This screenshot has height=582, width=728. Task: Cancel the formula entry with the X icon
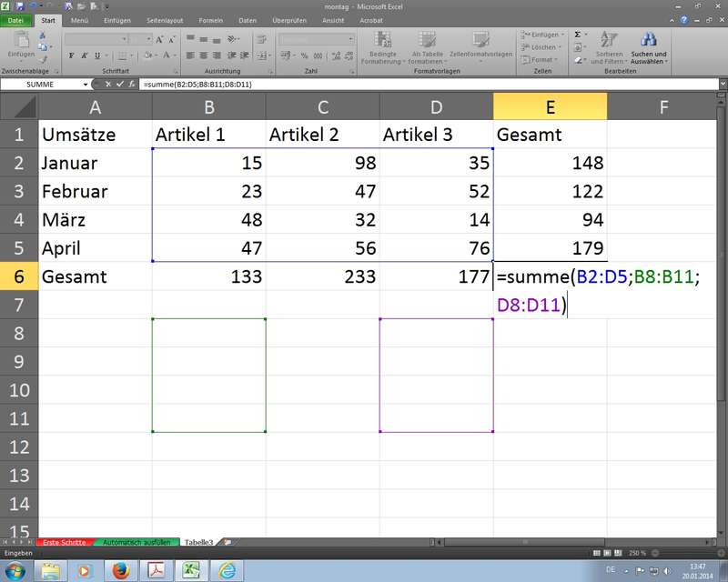[108, 85]
